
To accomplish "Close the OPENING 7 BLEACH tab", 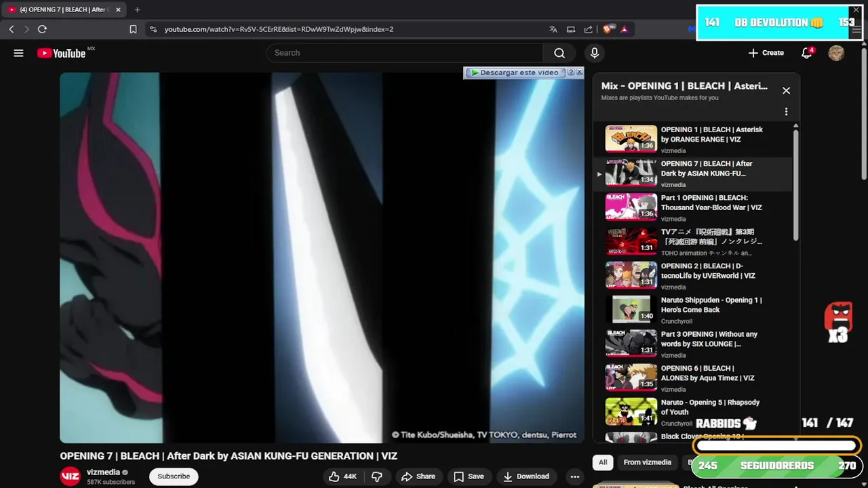I will click(118, 9).
